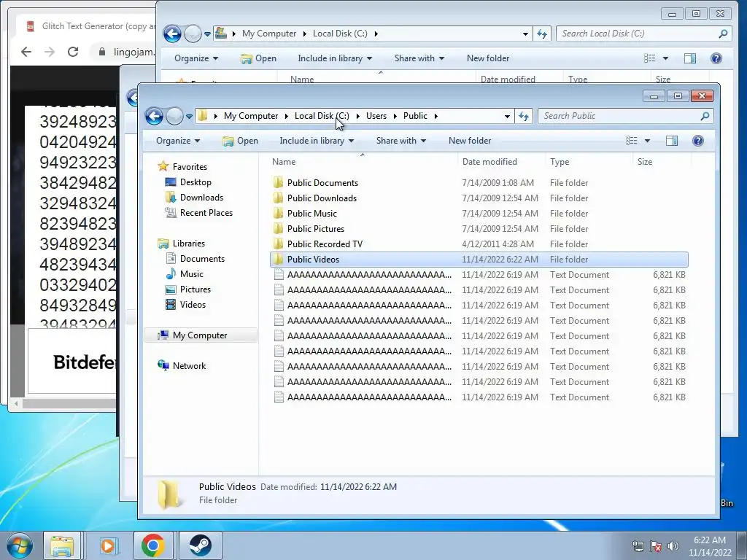Select My Computer in the navigation pane
Screen dimensions: 747x560
[200, 335]
